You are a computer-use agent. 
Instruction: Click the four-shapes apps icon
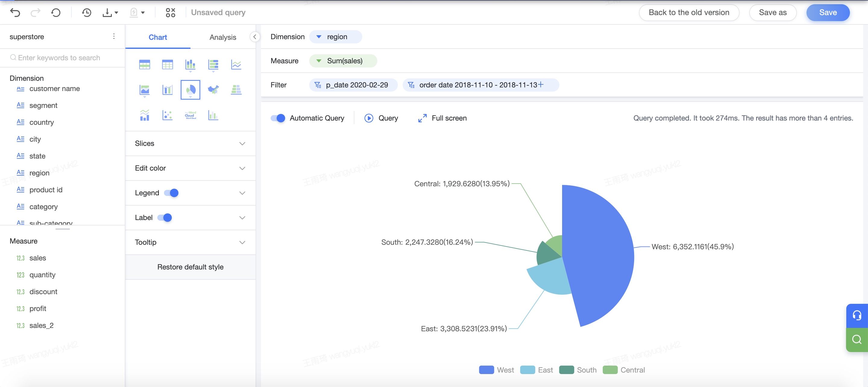pyautogui.click(x=171, y=13)
